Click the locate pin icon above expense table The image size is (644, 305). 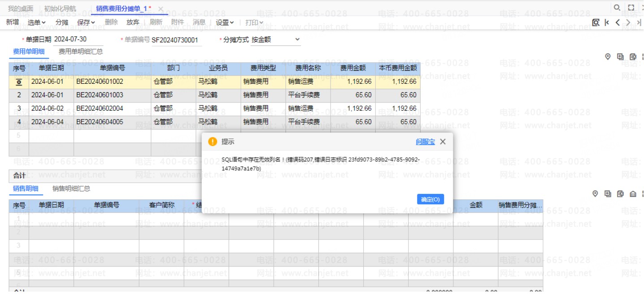click(x=608, y=56)
